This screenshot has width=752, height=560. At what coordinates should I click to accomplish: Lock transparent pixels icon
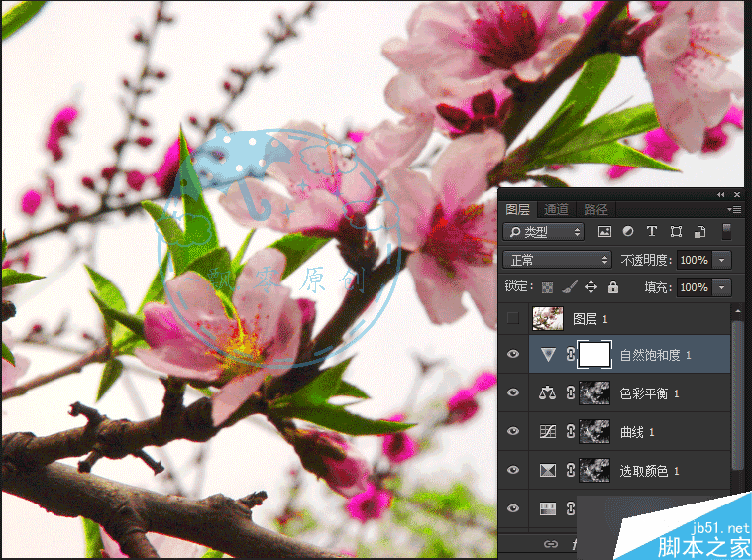coord(547,287)
